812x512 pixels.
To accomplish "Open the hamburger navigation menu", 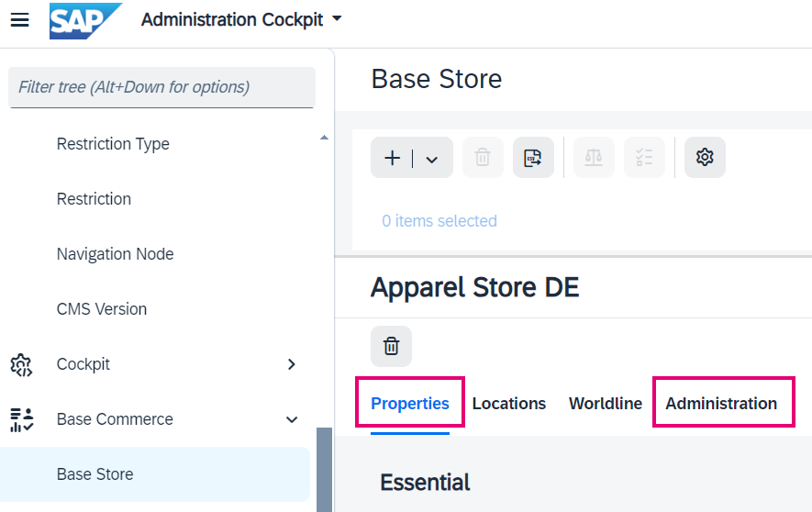I will pyautogui.click(x=19, y=20).
